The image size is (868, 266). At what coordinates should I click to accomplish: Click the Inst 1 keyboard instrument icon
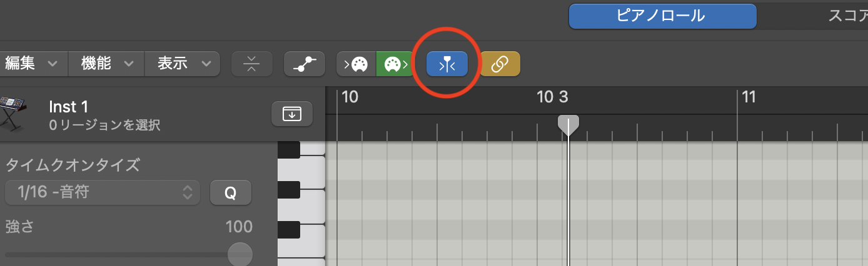click(13, 114)
